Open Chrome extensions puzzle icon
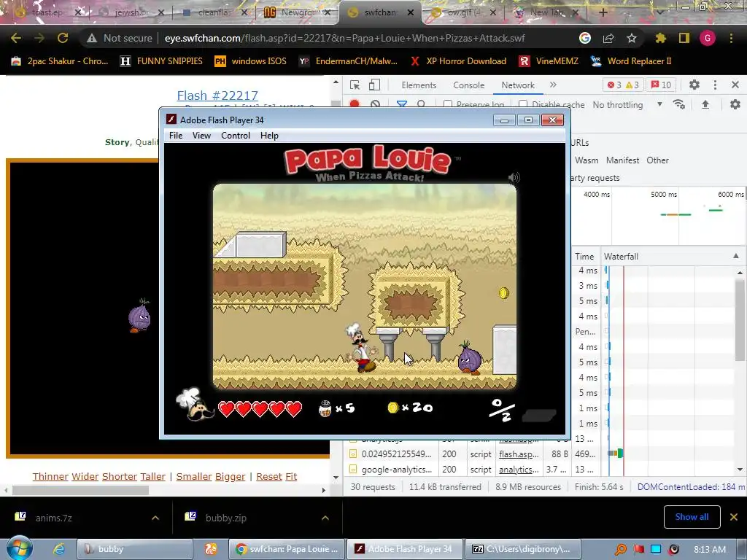Viewport: 747px width, 560px height. 660,38
